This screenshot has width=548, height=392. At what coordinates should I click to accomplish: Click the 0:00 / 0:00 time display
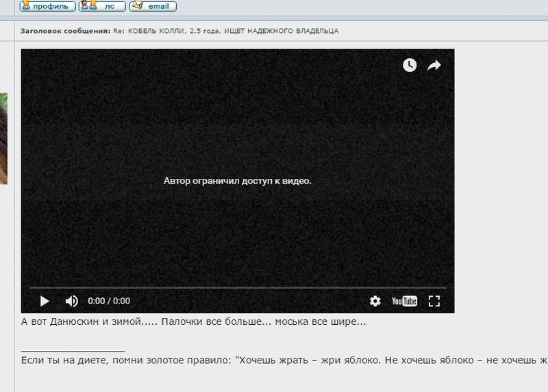(109, 301)
